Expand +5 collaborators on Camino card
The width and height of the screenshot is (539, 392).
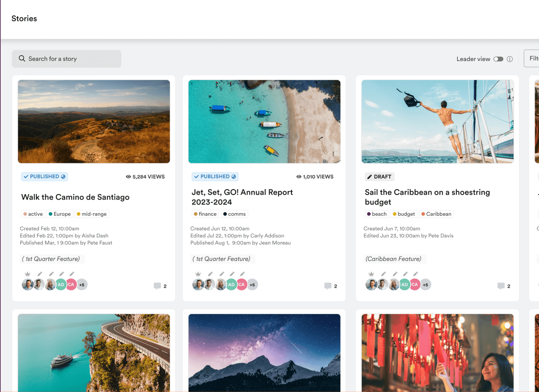(82, 284)
